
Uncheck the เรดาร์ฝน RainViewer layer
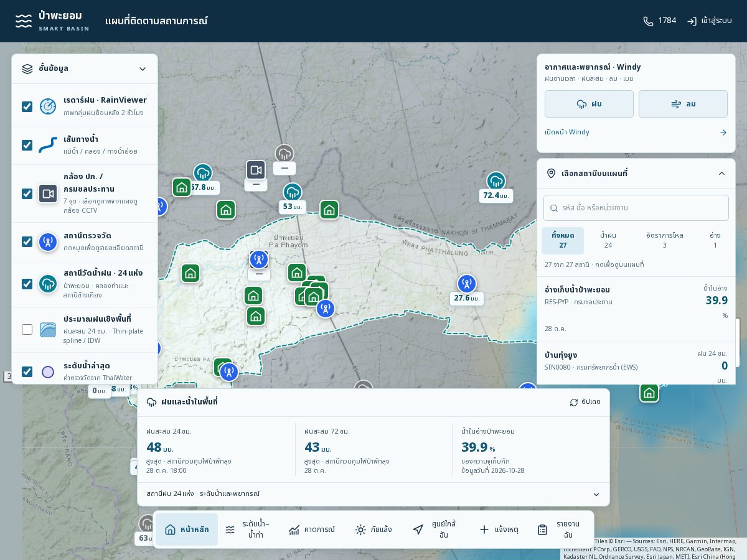tap(27, 106)
